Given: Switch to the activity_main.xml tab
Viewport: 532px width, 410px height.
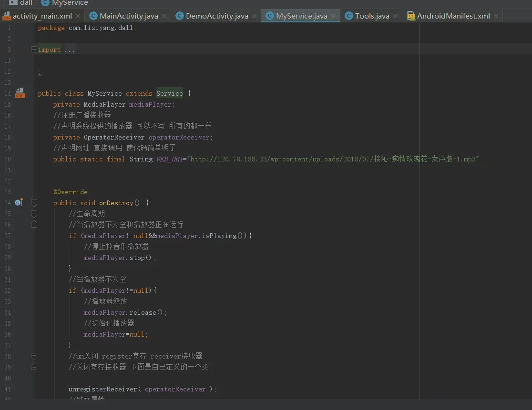Looking at the screenshot, I should (x=42, y=16).
